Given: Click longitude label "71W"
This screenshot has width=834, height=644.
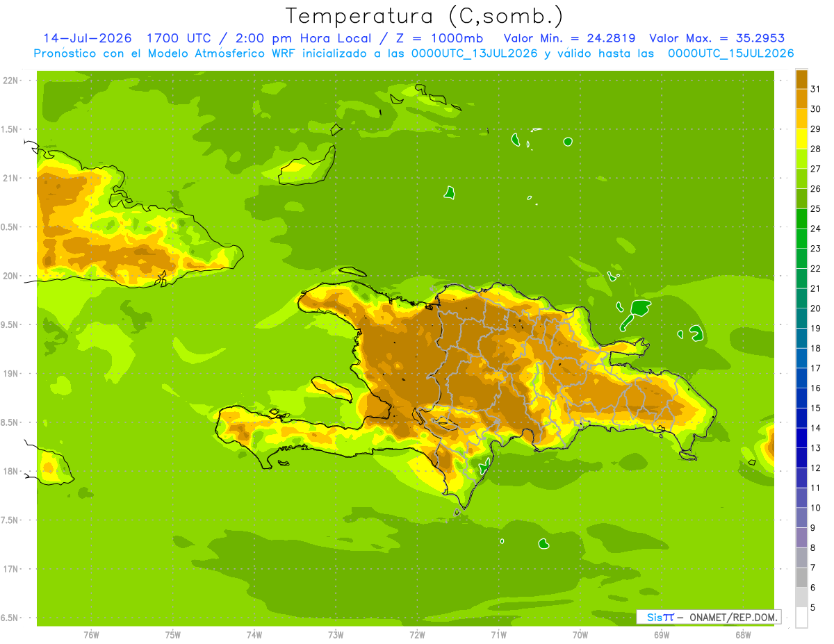Looking at the screenshot, I should pos(498,635).
